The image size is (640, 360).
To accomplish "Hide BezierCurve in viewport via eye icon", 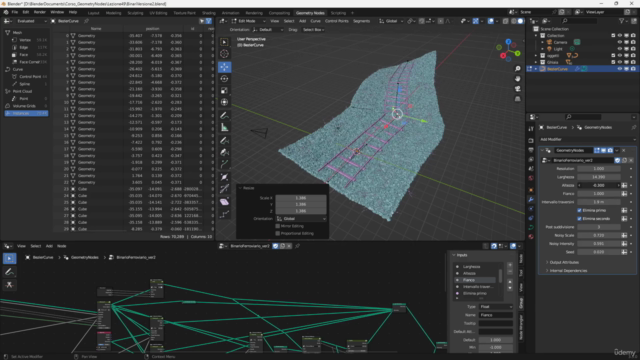I will point(620,69).
